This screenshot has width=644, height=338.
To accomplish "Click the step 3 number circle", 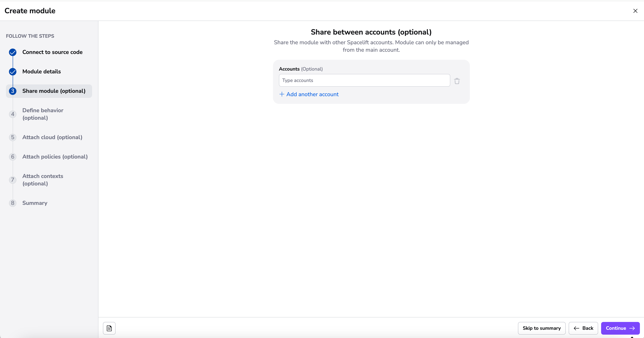I will (x=13, y=91).
